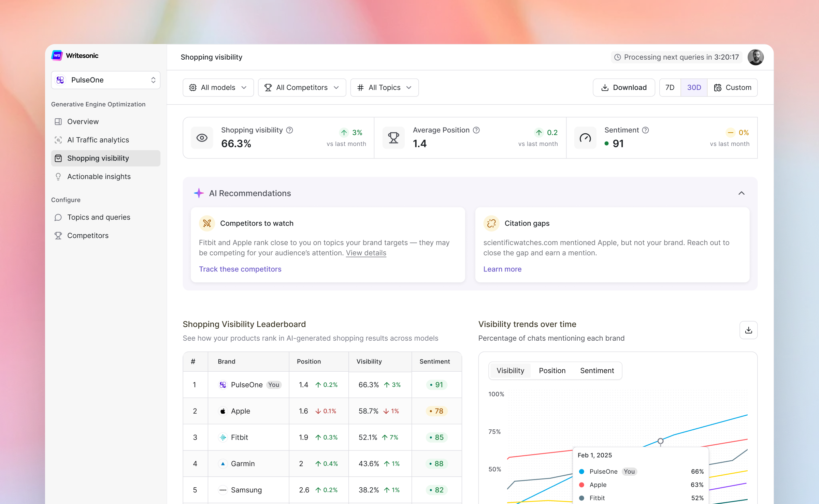Open the All models dropdown

coord(218,87)
